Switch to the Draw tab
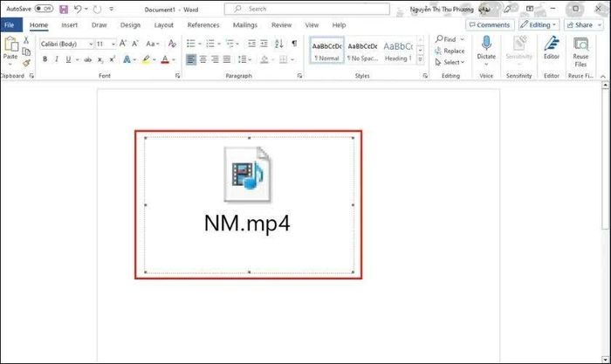Screen dimensions: 611x364 99,25
